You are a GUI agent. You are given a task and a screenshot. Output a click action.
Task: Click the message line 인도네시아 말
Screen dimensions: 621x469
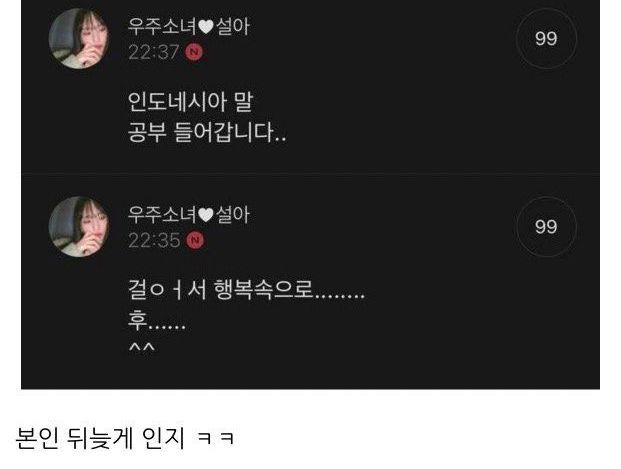190,101
